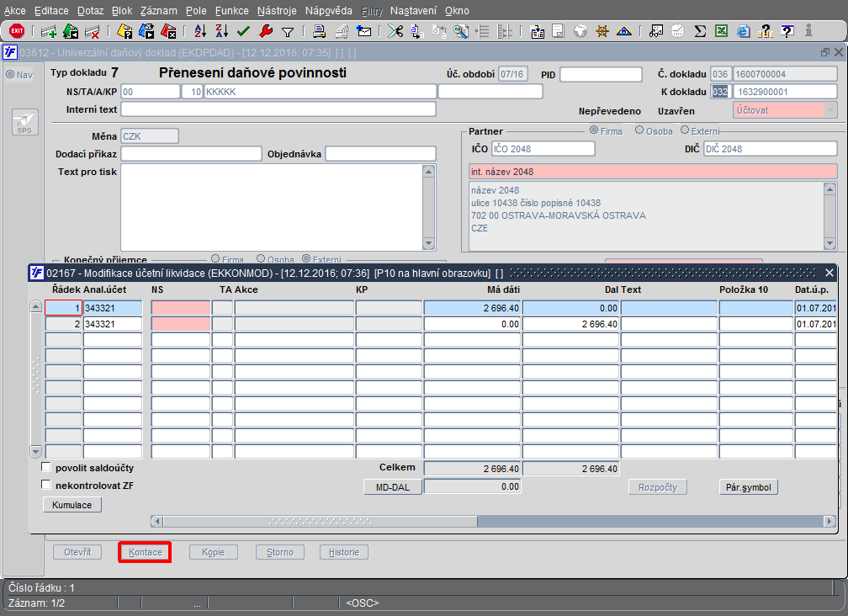Click the MD-DAL button

coord(393,487)
